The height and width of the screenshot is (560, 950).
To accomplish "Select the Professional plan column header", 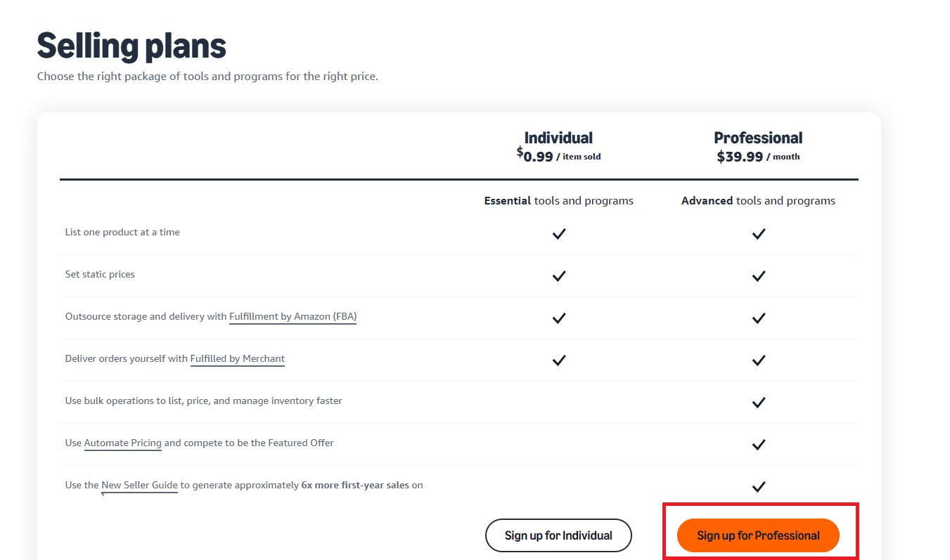I will [x=758, y=138].
